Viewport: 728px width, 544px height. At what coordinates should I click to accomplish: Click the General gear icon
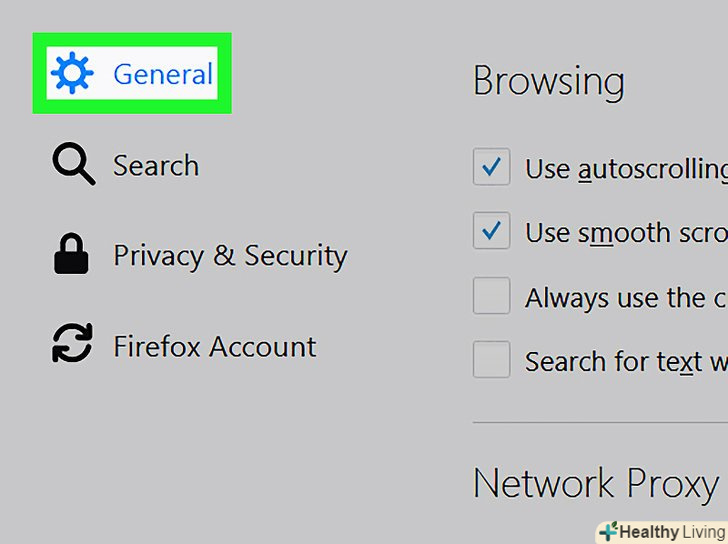pos(72,74)
